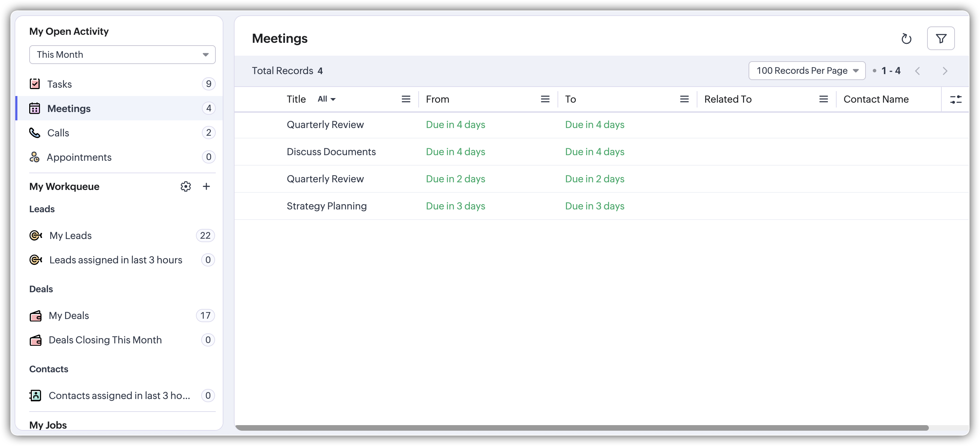Click the Title column menu icon
The width and height of the screenshot is (980, 446).
point(406,99)
